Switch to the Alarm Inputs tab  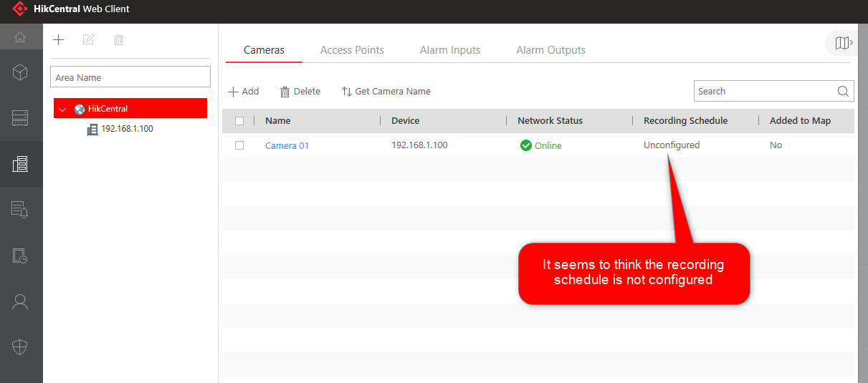click(450, 50)
